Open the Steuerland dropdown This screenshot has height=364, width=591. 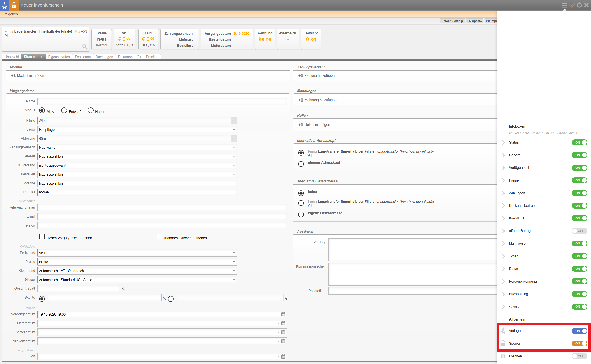(137, 271)
